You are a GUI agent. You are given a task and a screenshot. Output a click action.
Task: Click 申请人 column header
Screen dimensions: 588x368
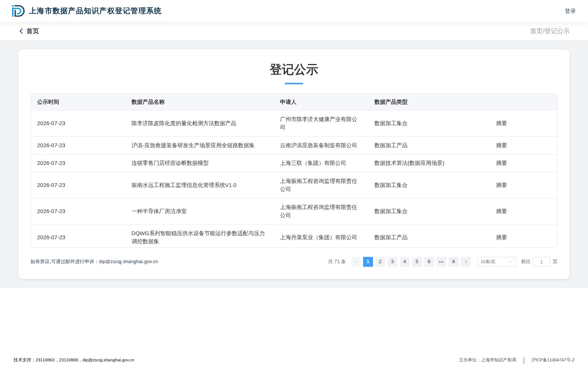click(288, 102)
